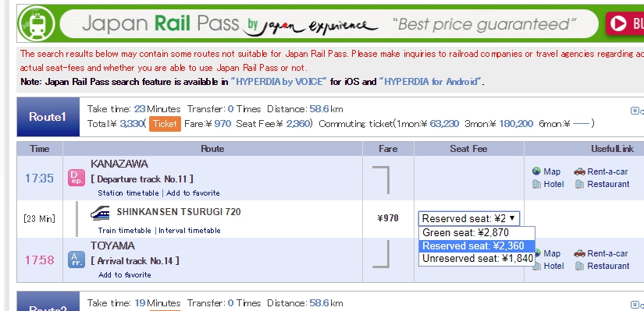Image resolution: width=644 pixels, height=311 pixels.
Task: Open Restaurant link for Kanazawa station
Action: (x=602, y=184)
